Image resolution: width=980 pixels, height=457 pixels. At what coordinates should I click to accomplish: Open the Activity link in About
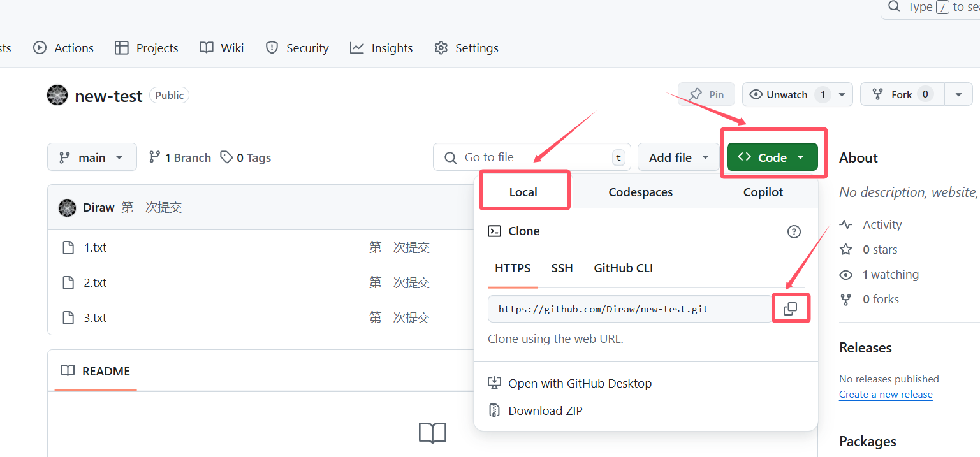[x=882, y=224]
